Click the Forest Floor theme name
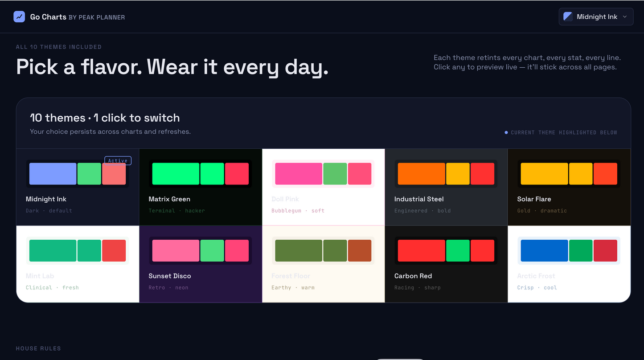This screenshot has width=644, height=360. click(x=291, y=276)
